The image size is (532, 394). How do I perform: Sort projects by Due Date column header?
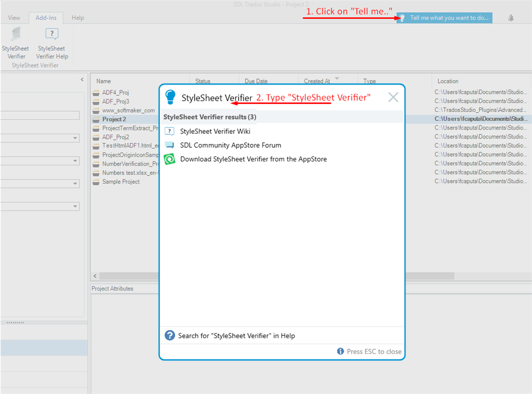[x=256, y=81]
